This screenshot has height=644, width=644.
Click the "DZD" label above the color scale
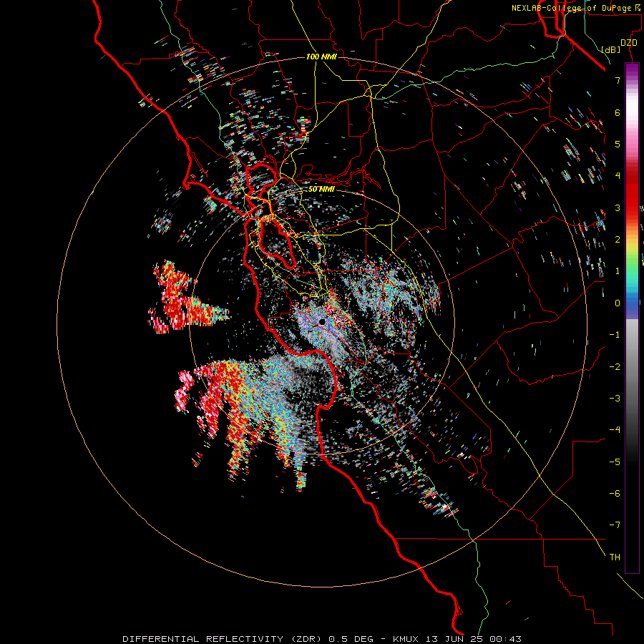629,43
